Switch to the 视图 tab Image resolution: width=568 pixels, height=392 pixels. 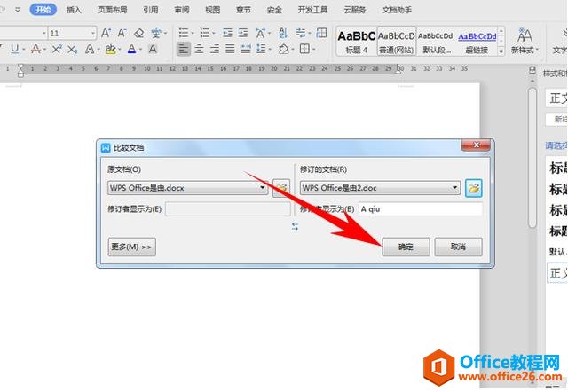tap(213, 10)
